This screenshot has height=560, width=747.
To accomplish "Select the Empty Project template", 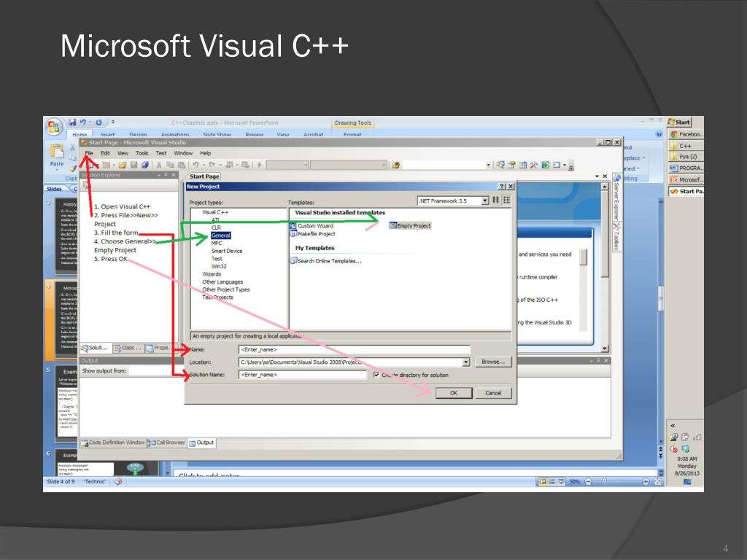I will pos(410,226).
